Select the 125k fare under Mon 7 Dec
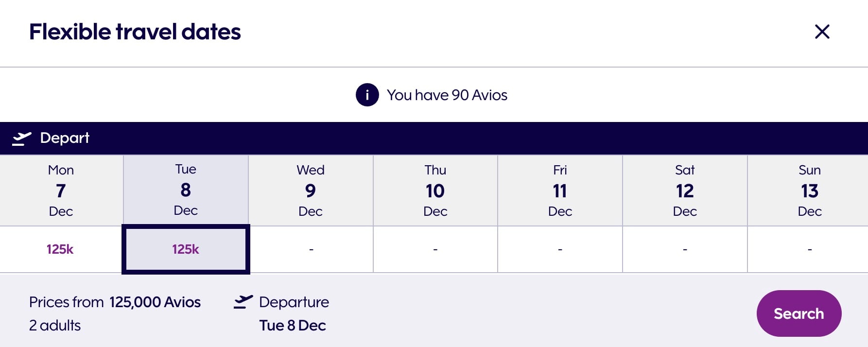This screenshot has width=868, height=347. click(x=60, y=249)
